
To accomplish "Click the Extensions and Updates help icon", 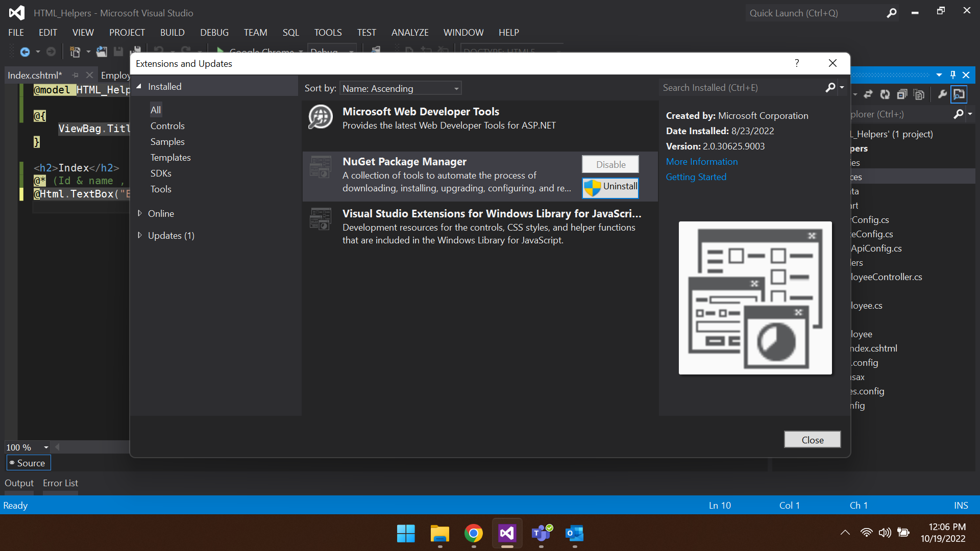I will [797, 63].
